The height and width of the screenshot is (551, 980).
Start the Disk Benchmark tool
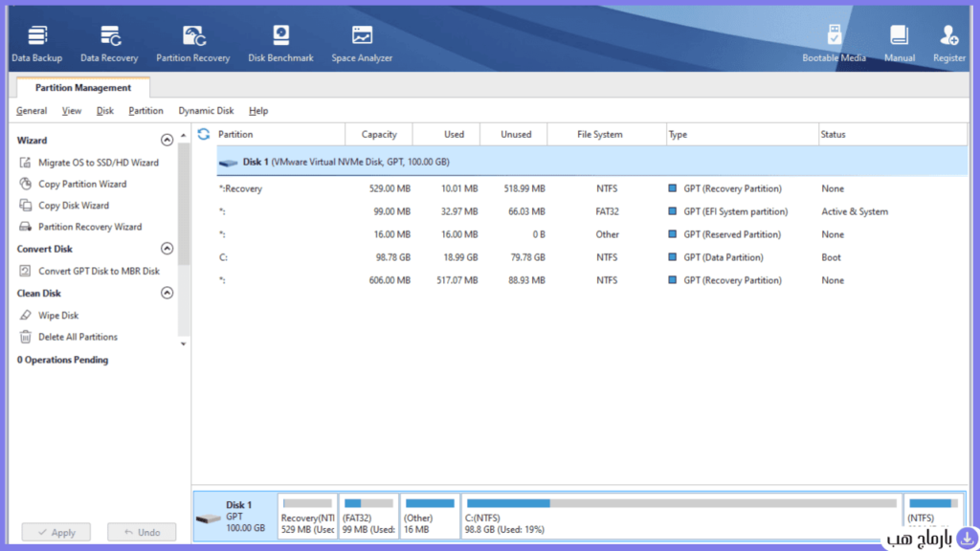click(280, 44)
